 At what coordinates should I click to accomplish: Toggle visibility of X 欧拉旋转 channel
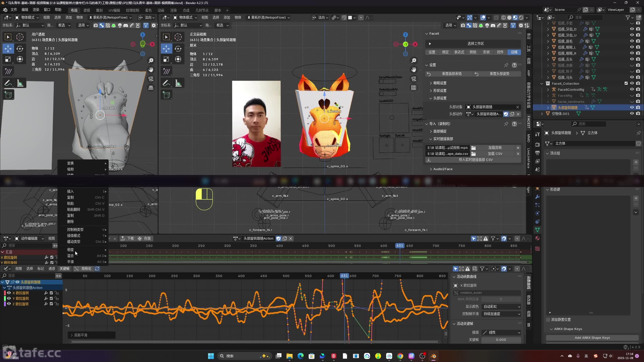(9, 293)
